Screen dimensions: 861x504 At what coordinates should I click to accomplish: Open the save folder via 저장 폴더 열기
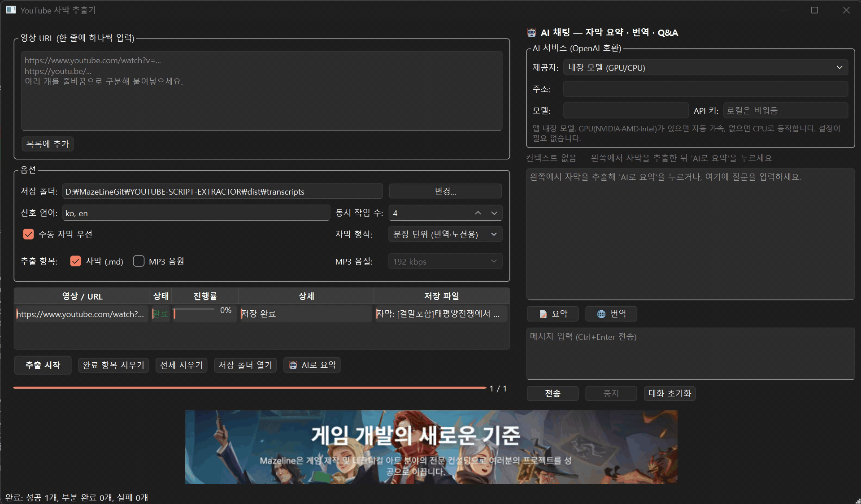pyautogui.click(x=245, y=365)
